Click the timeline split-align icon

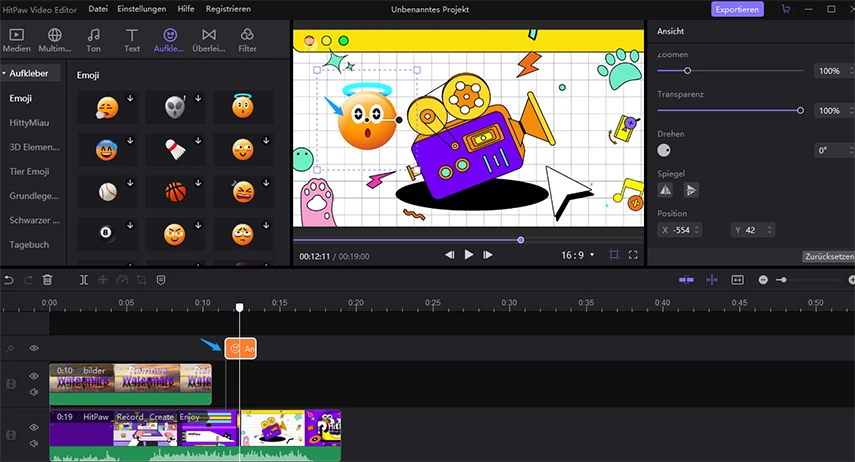[712, 280]
